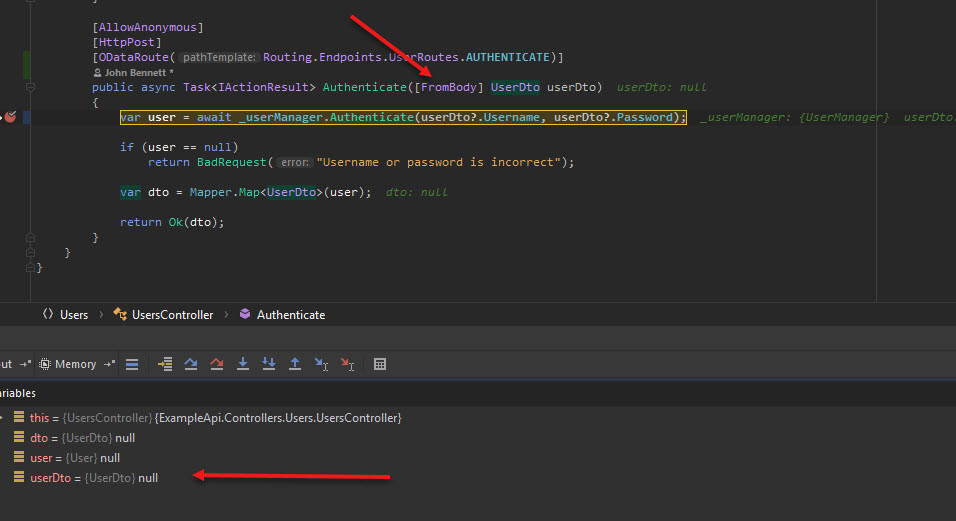Image resolution: width=956 pixels, height=521 pixels.
Task: Click the AllowAnonymous attribute line
Action: [148, 27]
